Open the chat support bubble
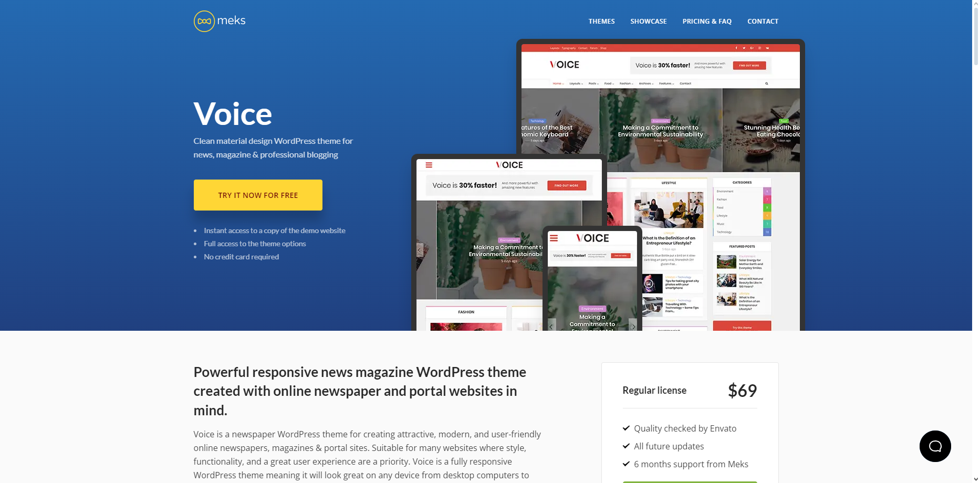The height and width of the screenshot is (483, 980). 935,446
